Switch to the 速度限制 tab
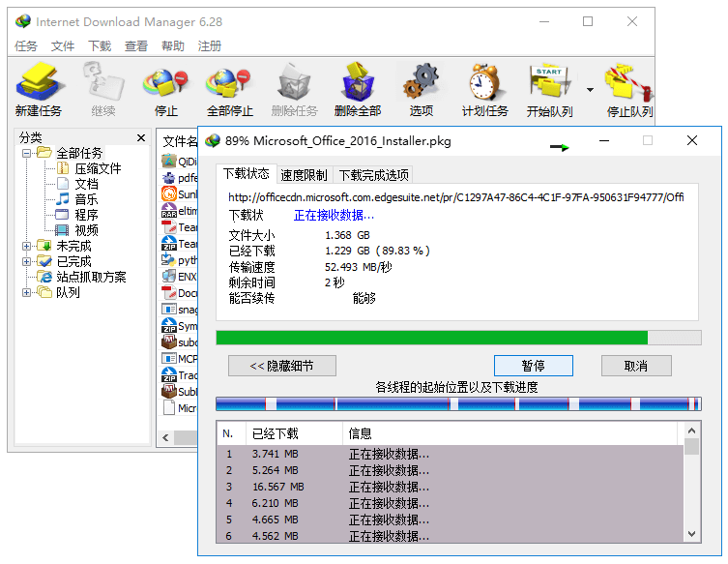Image resolution: width=728 pixels, height=564 pixels. (x=304, y=175)
